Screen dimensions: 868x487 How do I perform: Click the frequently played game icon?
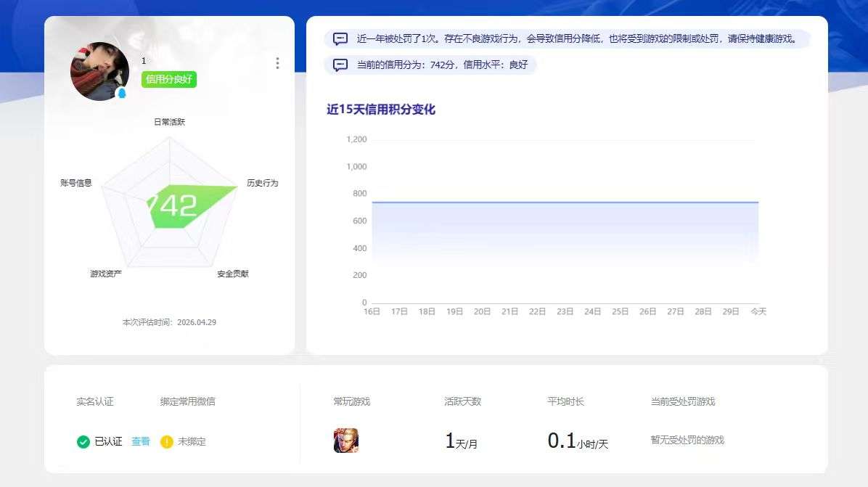coord(346,441)
